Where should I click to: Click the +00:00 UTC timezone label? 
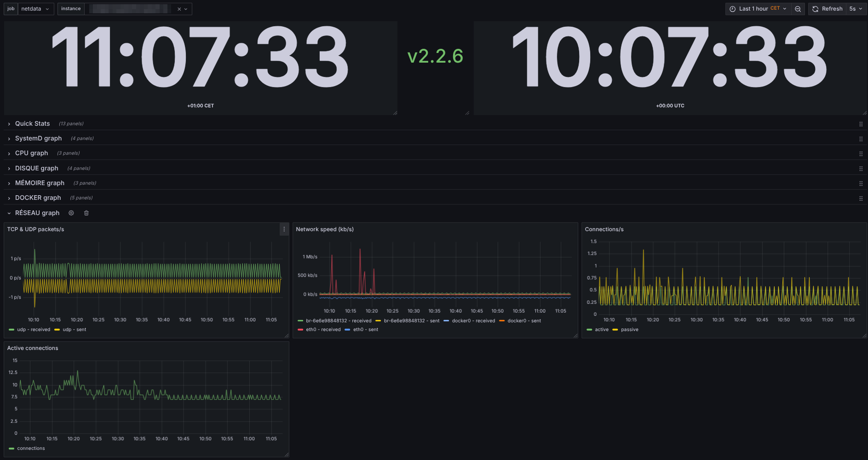[x=670, y=106]
